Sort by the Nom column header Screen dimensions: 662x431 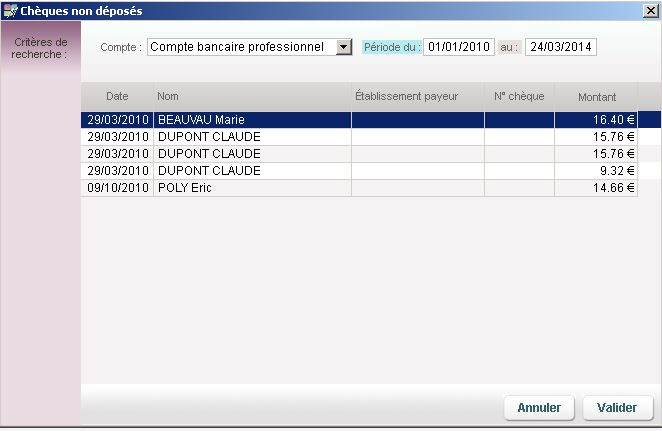(x=251, y=97)
